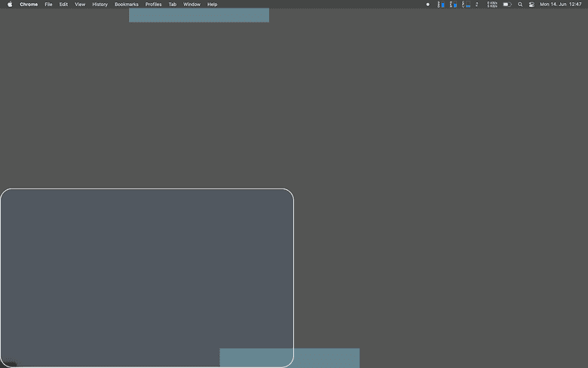Click the Edit menu
Image resolution: width=588 pixels, height=368 pixels.
point(63,5)
